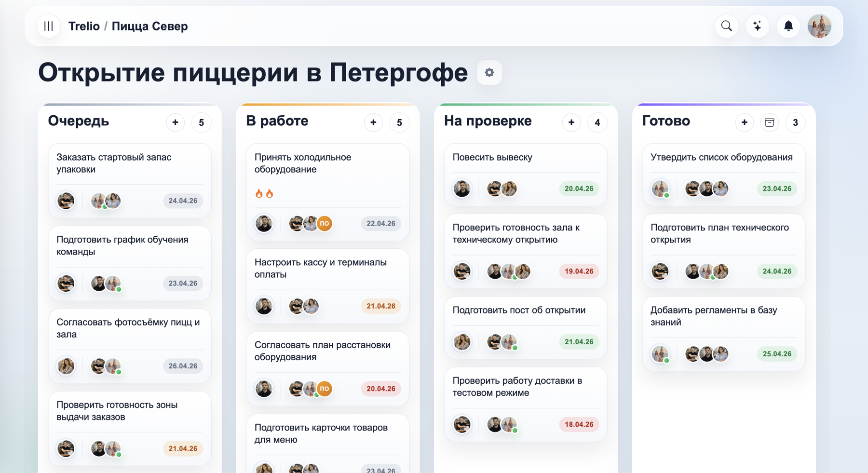Click the 19.04.26 overdue date badge

click(x=579, y=271)
